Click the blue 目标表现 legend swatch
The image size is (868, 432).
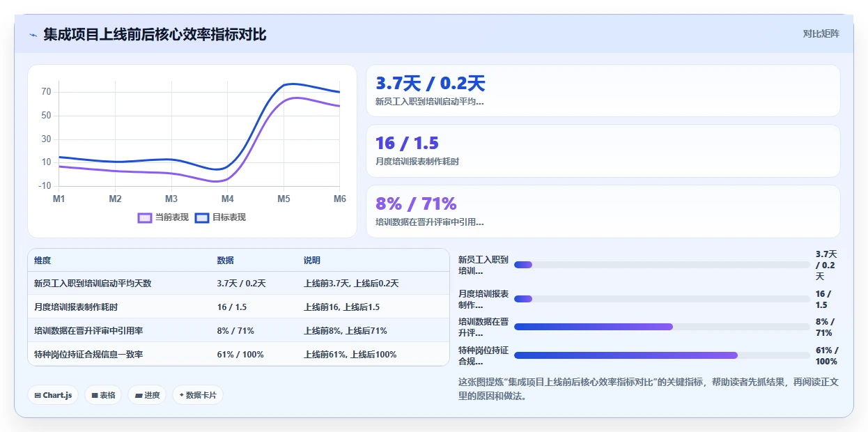point(202,217)
